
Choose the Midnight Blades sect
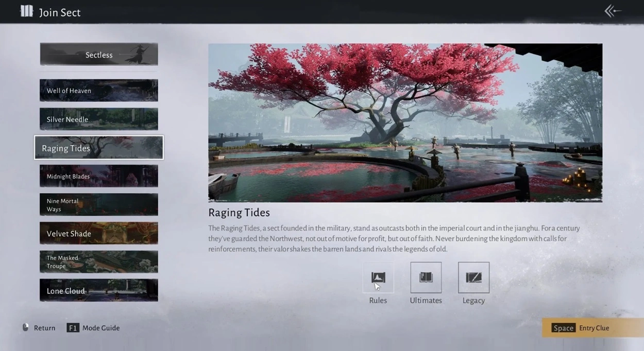coord(99,177)
